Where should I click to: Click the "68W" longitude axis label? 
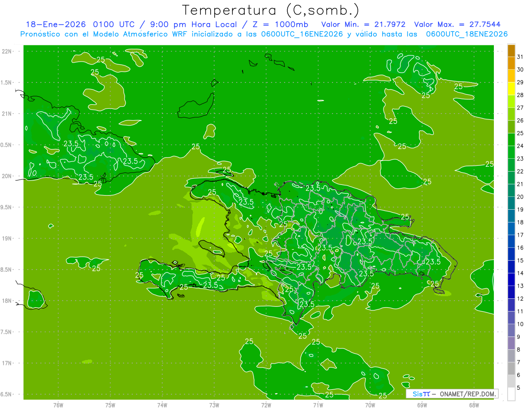coord(474,405)
